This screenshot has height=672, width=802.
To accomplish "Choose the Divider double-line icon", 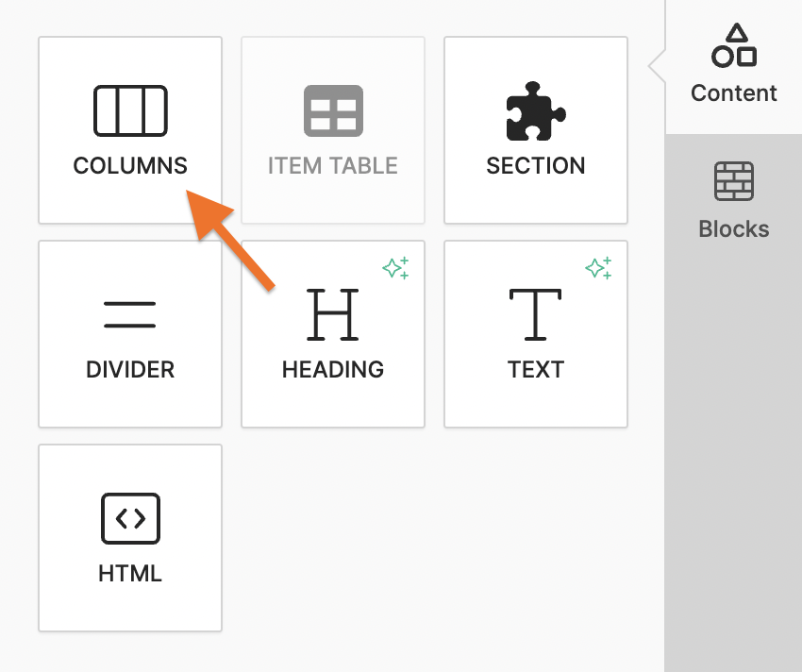I will (x=130, y=314).
